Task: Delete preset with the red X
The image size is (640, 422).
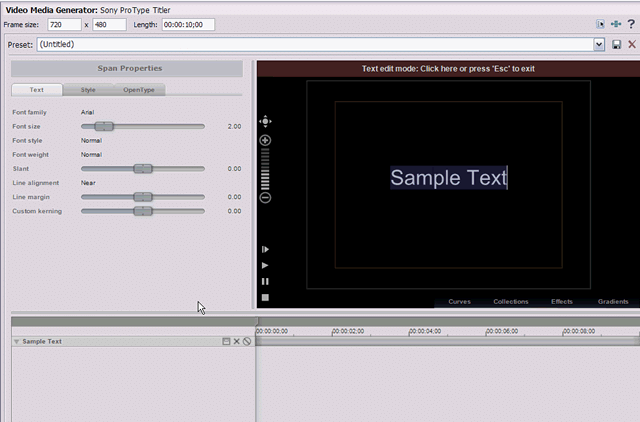Action: point(632,44)
